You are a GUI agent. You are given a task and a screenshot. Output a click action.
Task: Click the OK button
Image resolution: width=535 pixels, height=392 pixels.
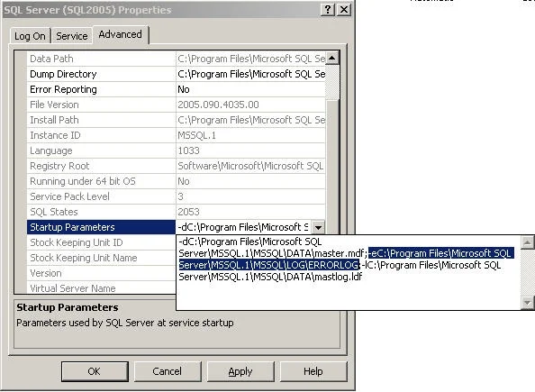(95, 371)
